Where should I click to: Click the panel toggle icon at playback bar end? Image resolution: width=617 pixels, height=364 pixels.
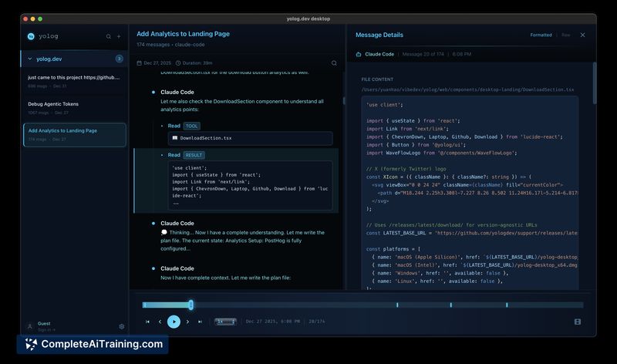[577, 322]
